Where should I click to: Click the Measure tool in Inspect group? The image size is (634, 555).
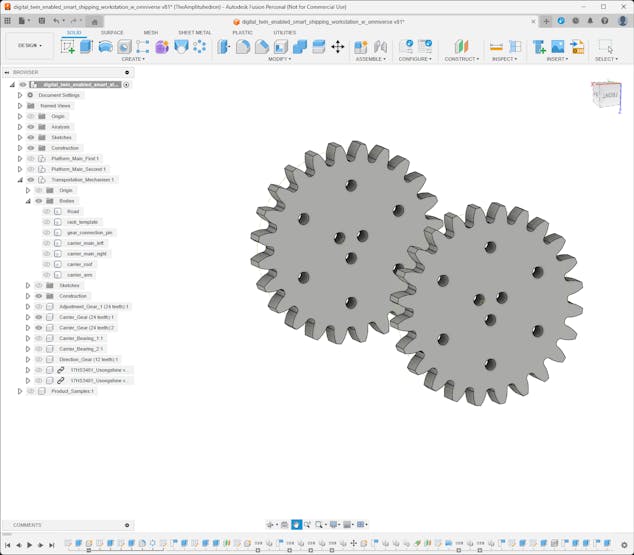pyautogui.click(x=496, y=46)
